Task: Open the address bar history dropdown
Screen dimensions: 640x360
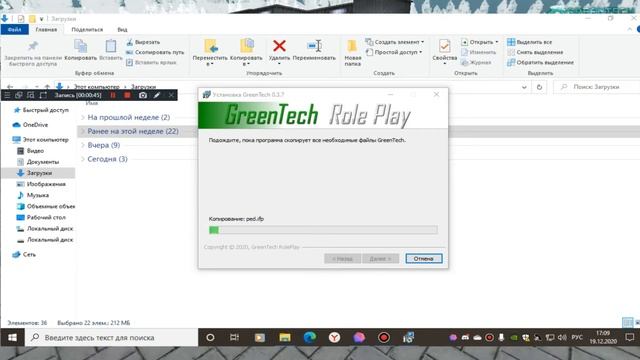Action: [x=524, y=87]
